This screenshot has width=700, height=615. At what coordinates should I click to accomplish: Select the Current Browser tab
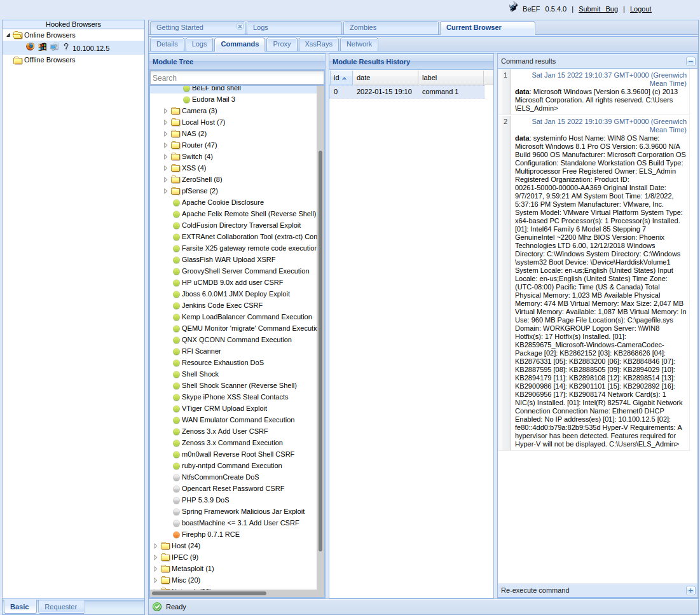(487, 27)
